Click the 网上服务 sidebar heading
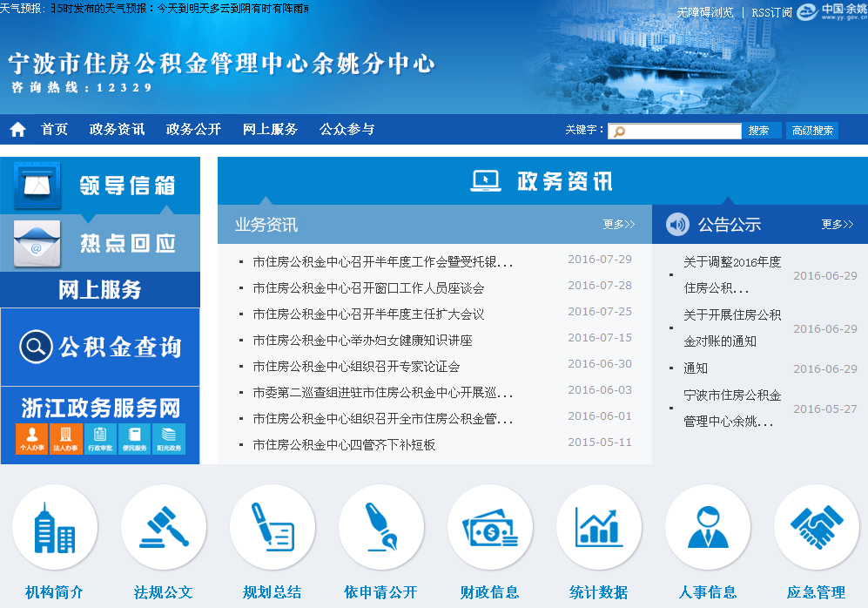Screen dimensions: 868x608 point(100,289)
